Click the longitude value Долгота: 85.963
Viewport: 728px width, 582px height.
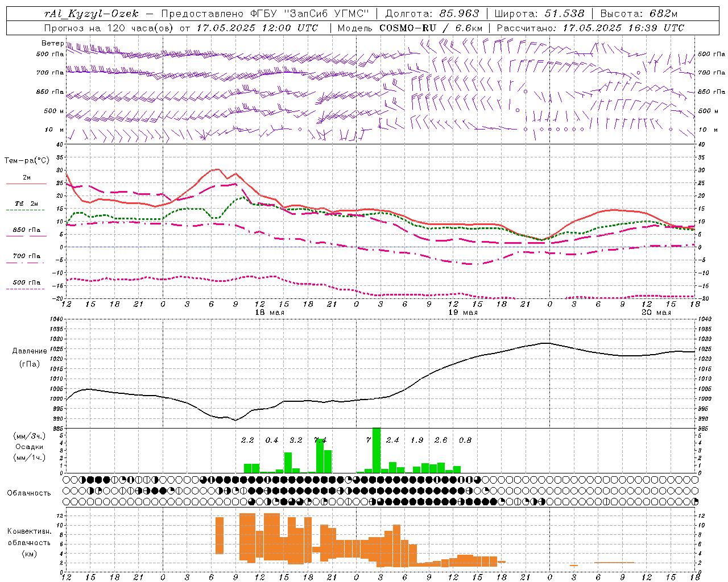[432, 14]
